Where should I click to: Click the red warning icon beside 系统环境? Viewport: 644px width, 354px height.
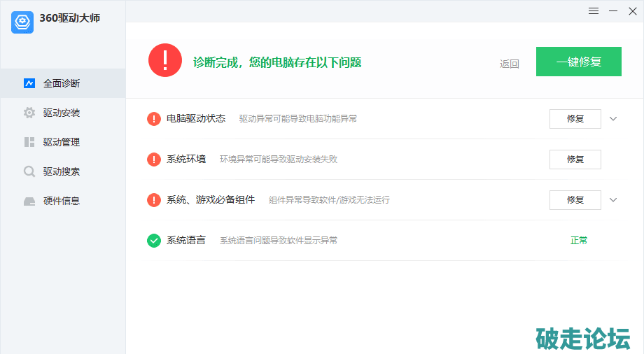154,160
